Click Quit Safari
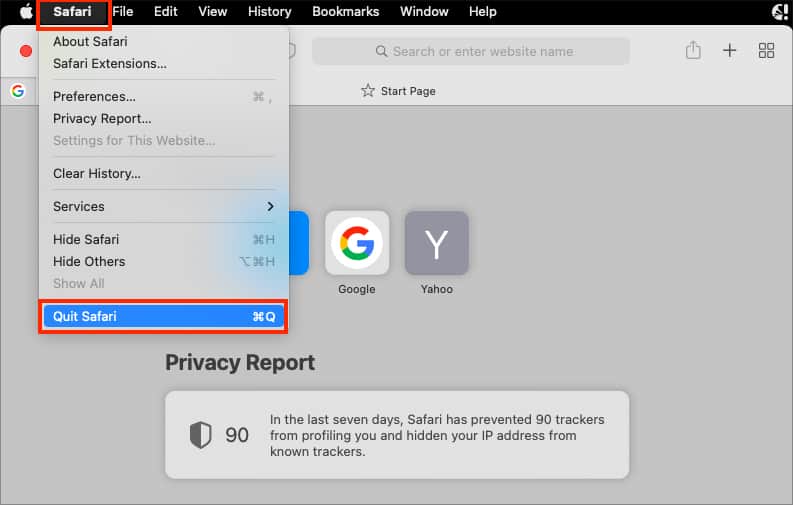793x505 pixels. point(163,316)
